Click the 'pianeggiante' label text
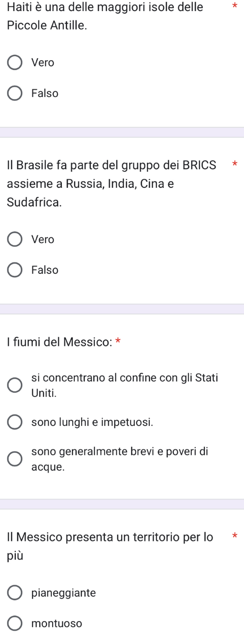This screenshot has height=644, width=244. [64, 593]
